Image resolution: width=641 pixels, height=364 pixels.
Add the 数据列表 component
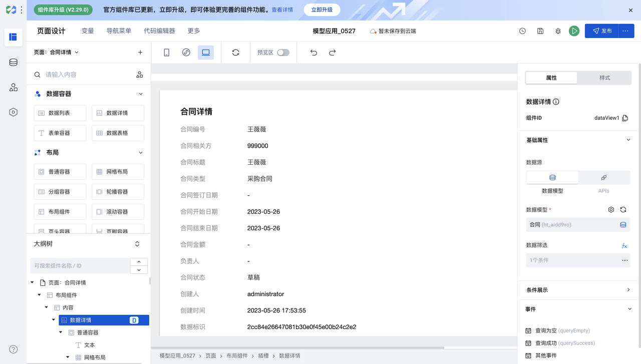tap(60, 113)
